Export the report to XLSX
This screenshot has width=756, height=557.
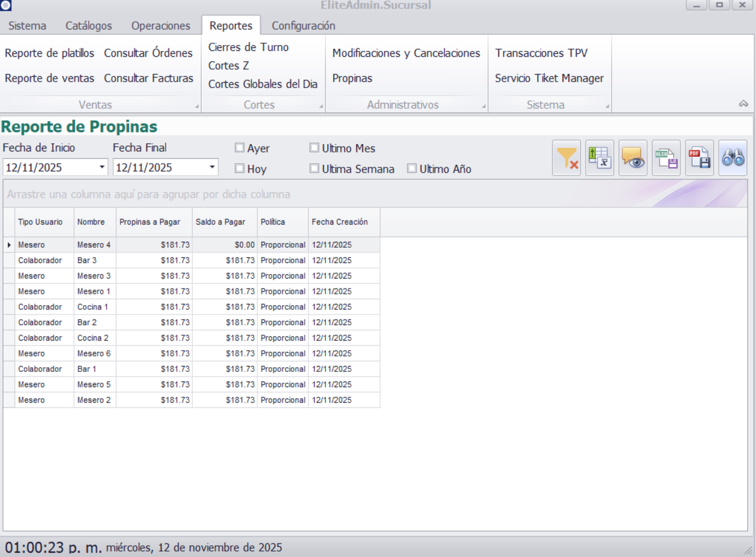click(666, 158)
